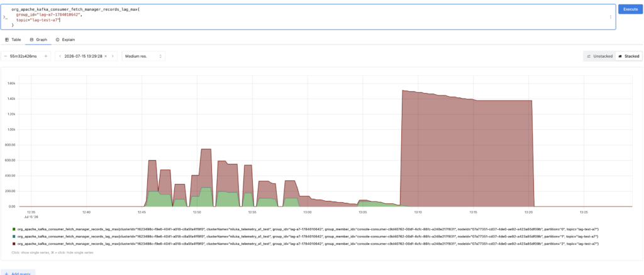The height and width of the screenshot is (275, 644).
Task: Click the green legend color swatch
Action: pos(14,229)
